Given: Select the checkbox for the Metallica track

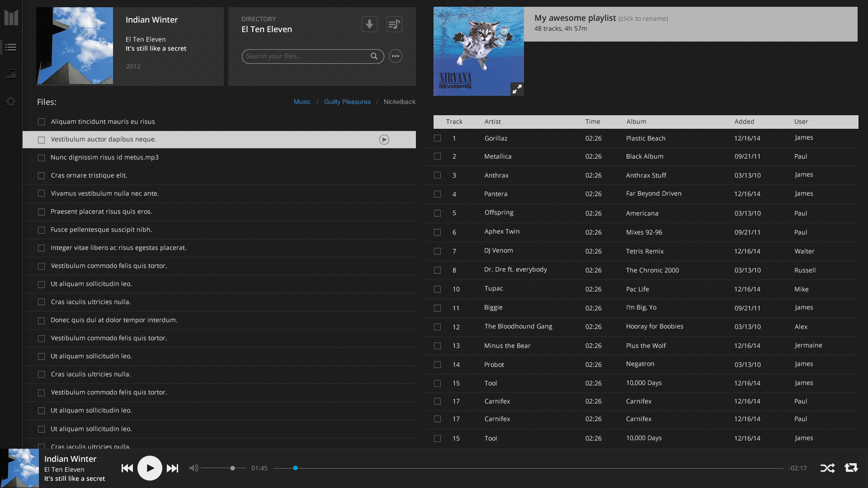Looking at the screenshot, I should pos(437,156).
